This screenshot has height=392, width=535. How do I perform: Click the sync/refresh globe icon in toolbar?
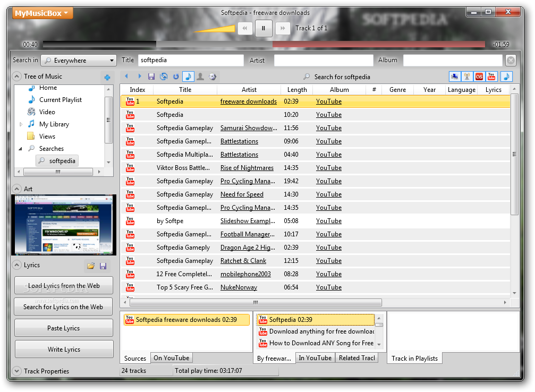click(164, 76)
